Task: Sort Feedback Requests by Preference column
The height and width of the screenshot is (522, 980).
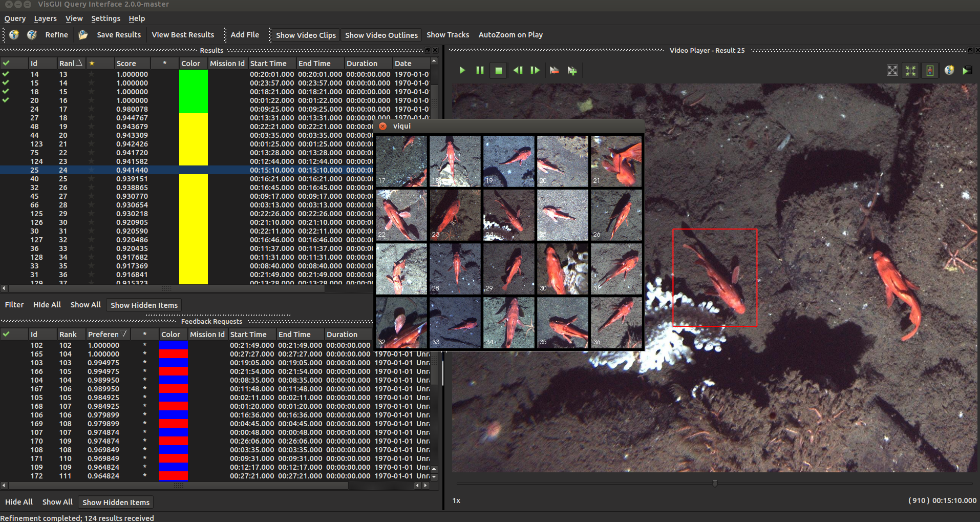Action: (x=108, y=334)
